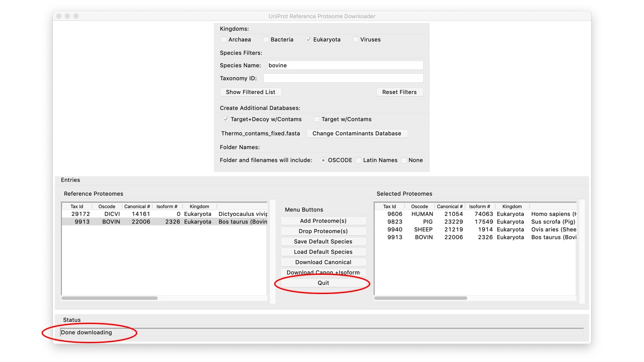Click Thermo_contams_fixed.fasta file name
Screen dimensions: 644x362
261,133
